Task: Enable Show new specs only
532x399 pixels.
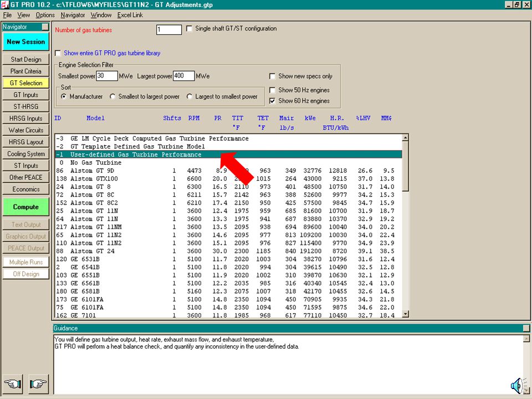Action: coord(272,76)
